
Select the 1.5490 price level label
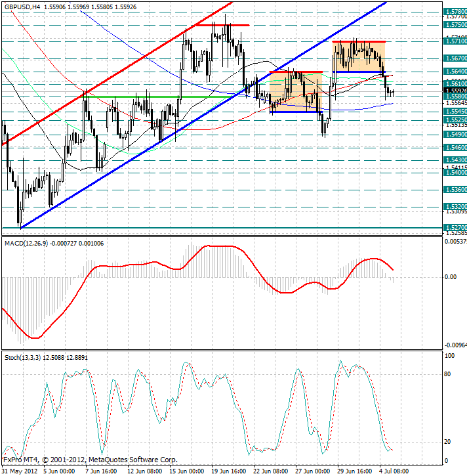455,134
